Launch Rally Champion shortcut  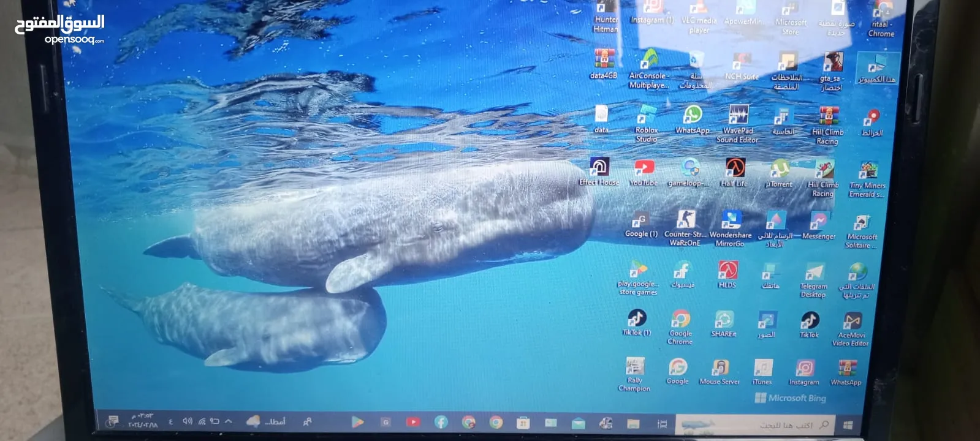click(634, 374)
